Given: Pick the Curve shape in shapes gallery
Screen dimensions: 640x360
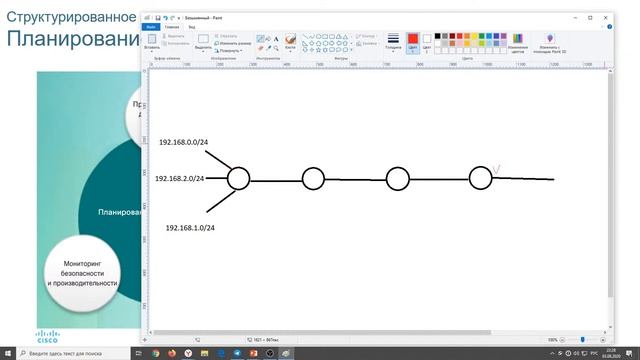Looking at the screenshot, I should (312, 36).
